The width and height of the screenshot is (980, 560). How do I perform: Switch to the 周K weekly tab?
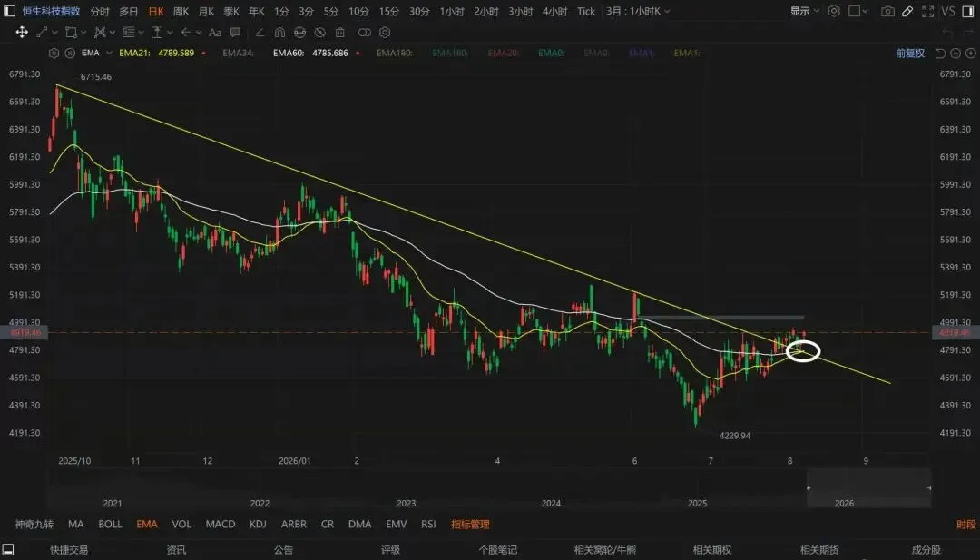pos(181,11)
